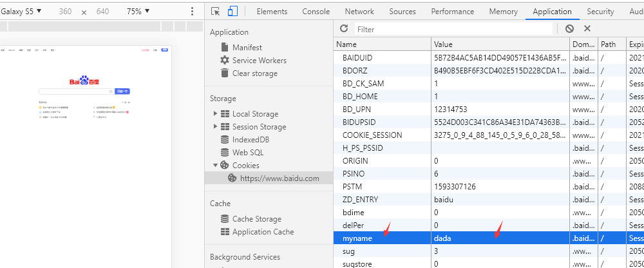Switch to the Console tab
The image size is (644, 268).
pyautogui.click(x=316, y=12)
